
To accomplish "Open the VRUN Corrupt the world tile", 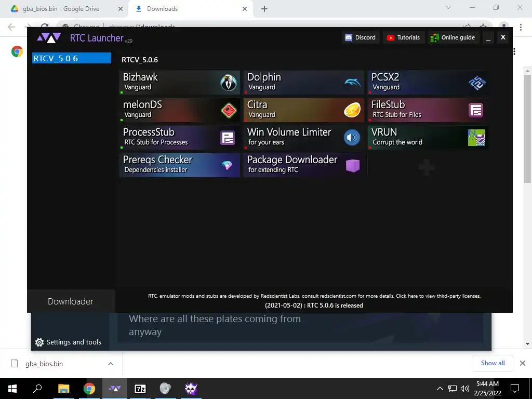I will click(x=428, y=138).
